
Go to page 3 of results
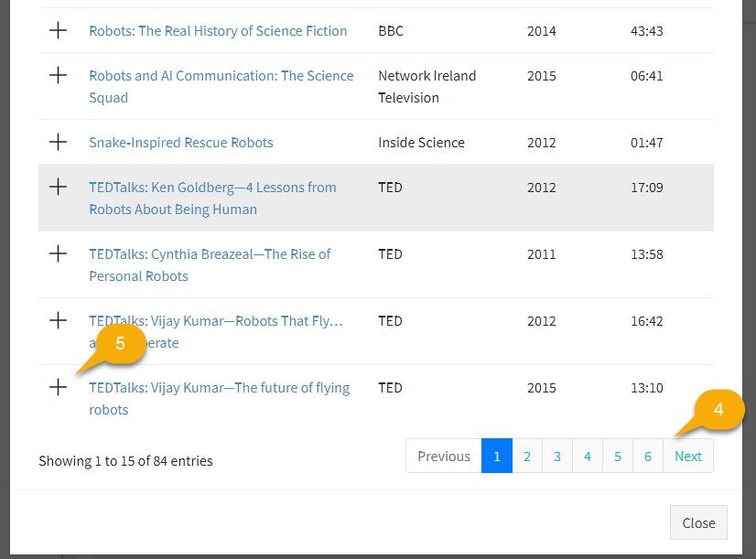[557, 456]
